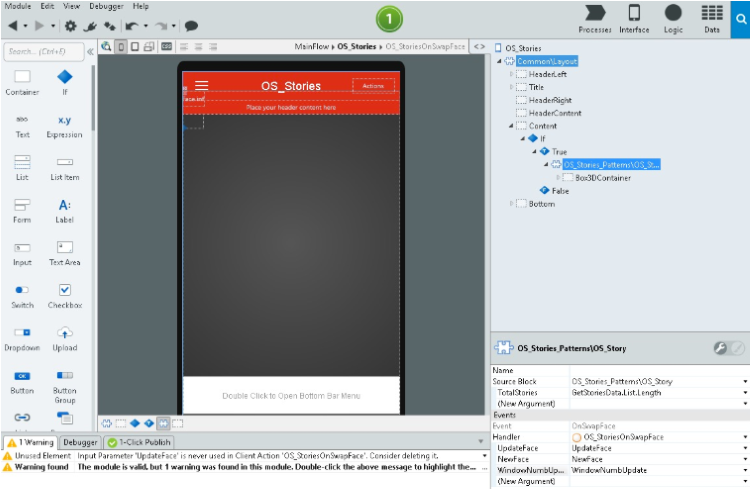750x489 pixels.
Task: Open the Handler dropdown arrow
Action: point(745,437)
